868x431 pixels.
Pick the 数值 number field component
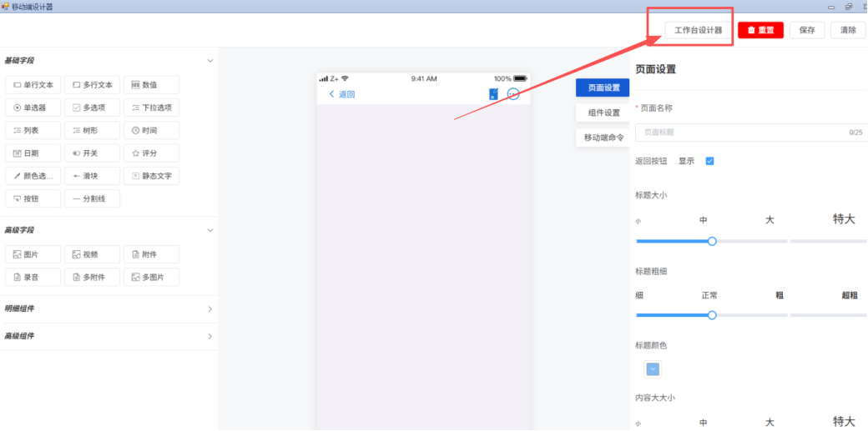tap(151, 84)
